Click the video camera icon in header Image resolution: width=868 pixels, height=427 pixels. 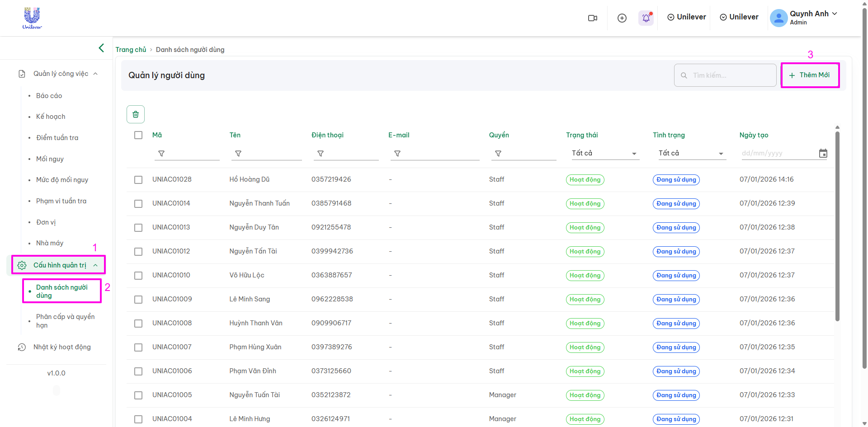592,18
